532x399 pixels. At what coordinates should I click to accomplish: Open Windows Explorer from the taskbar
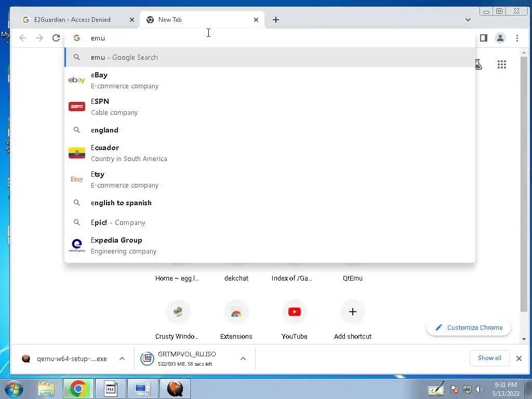click(x=46, y=389)
